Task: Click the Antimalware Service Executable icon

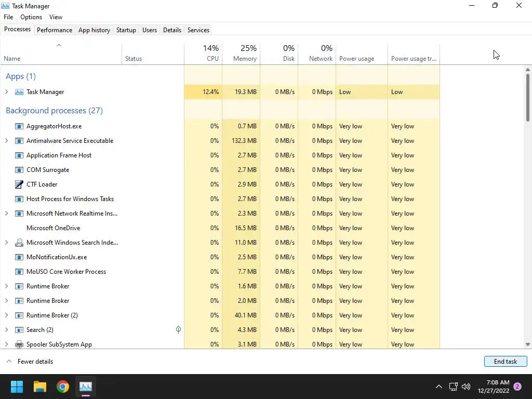Action: 19,141
